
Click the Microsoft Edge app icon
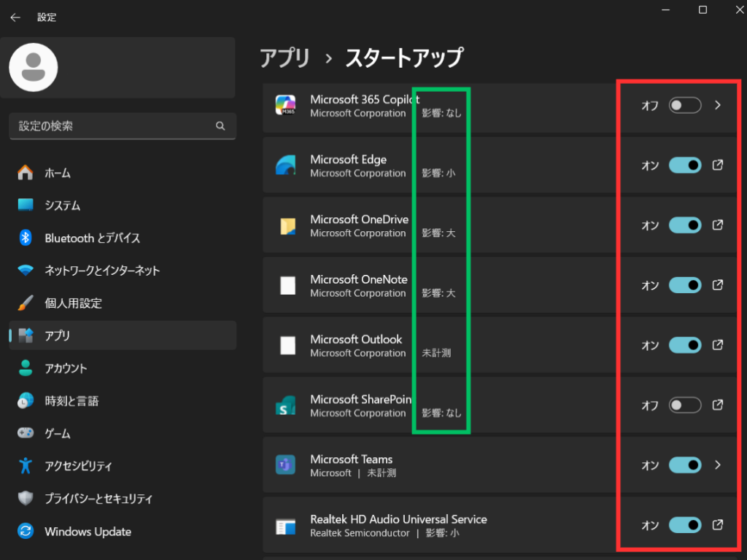285,166
